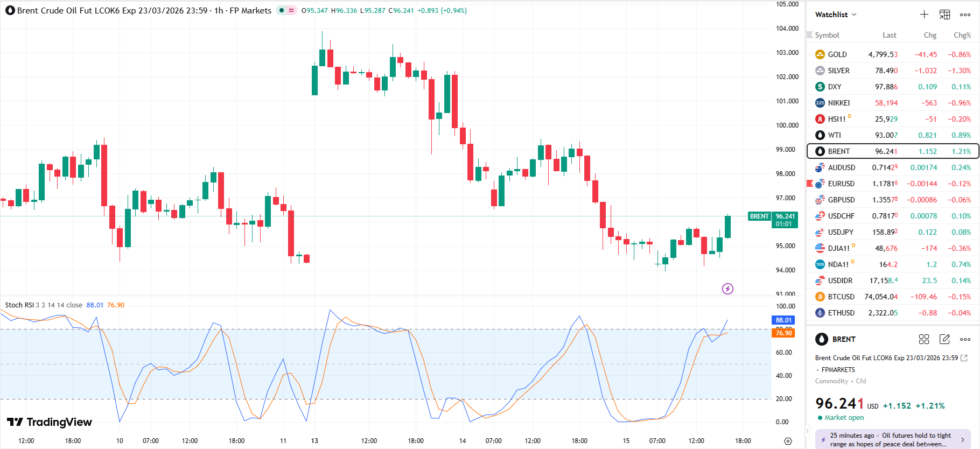Open the Watchlist three-dot settings menu
This screenshot has height=449, width=980.
click(965, 15)
